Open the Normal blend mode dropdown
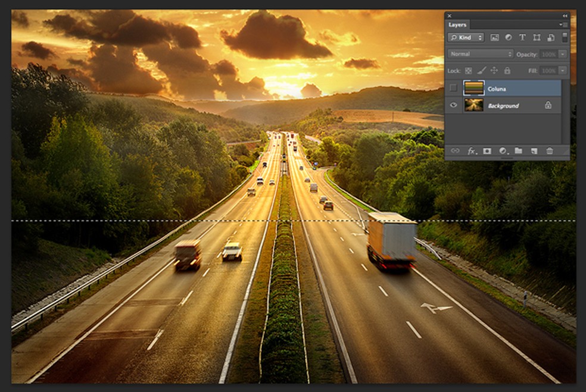This screenshot has height=392, width=586. (480, 54)
